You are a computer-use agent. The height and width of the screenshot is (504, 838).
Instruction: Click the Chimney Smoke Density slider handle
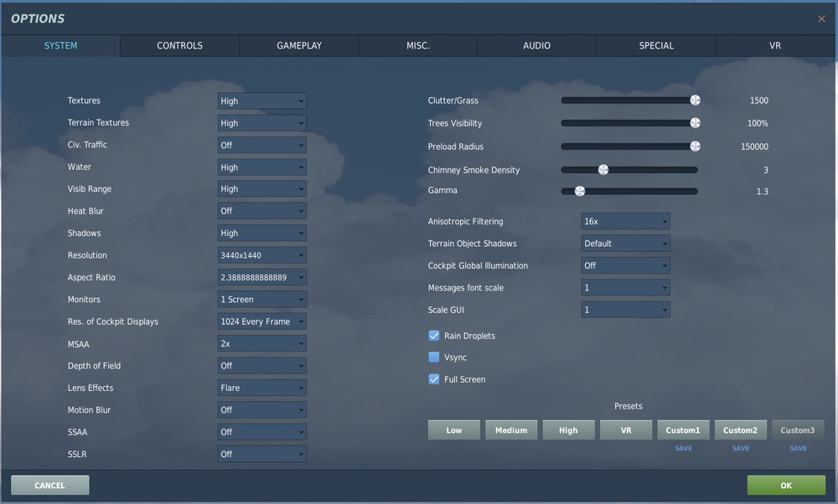click(x=603, y=169)
